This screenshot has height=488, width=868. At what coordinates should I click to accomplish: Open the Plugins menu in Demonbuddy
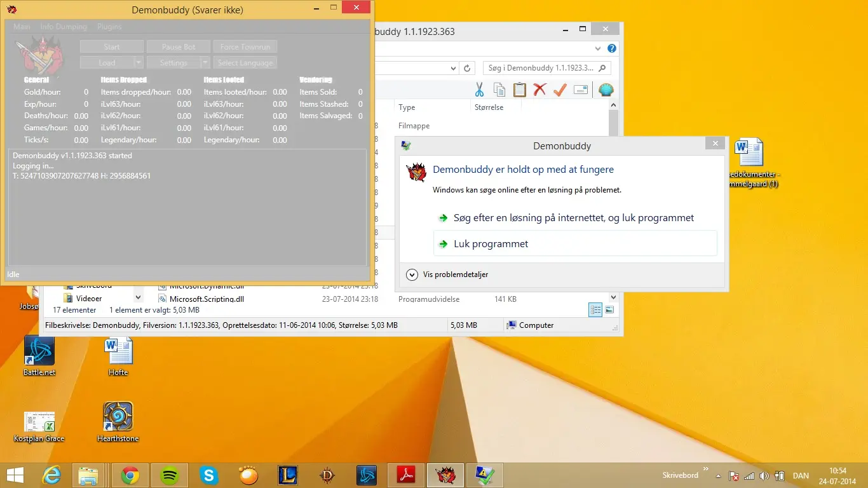(109, 27)
